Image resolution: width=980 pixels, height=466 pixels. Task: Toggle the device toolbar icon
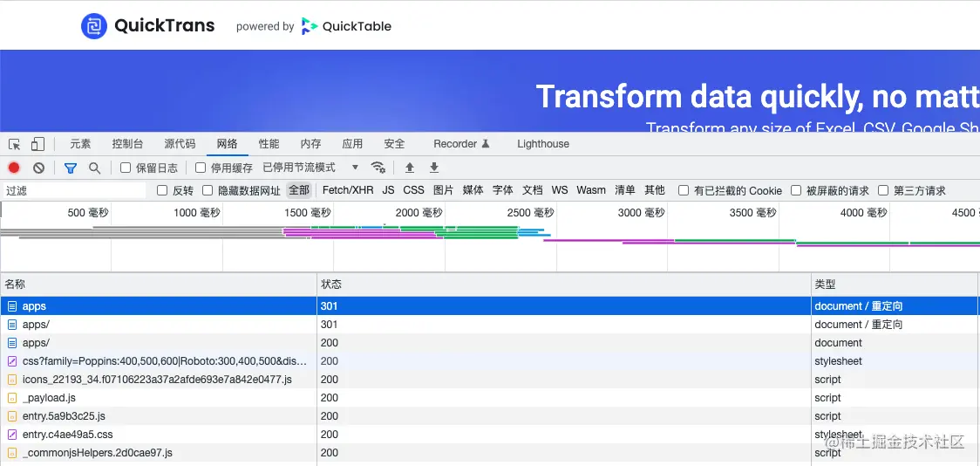point(37,145)
